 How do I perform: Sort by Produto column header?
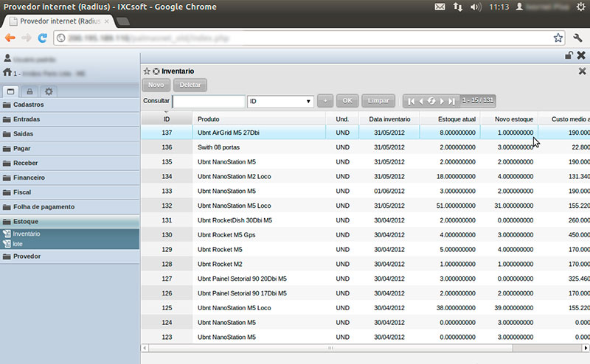click(259, 119)
